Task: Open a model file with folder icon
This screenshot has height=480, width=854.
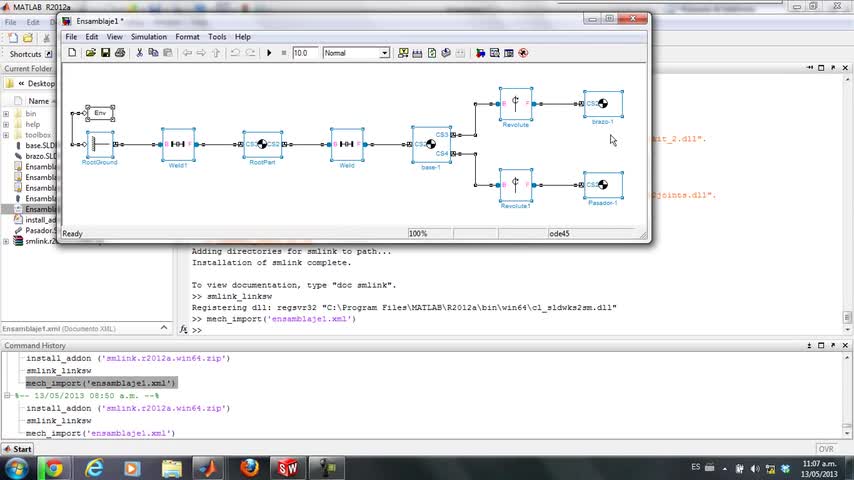Action: coord(90,53)
